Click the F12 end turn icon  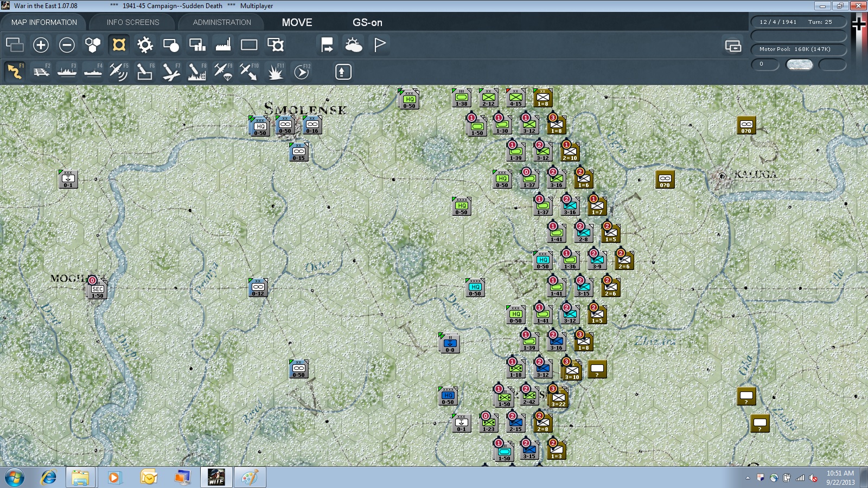[302, 72]
